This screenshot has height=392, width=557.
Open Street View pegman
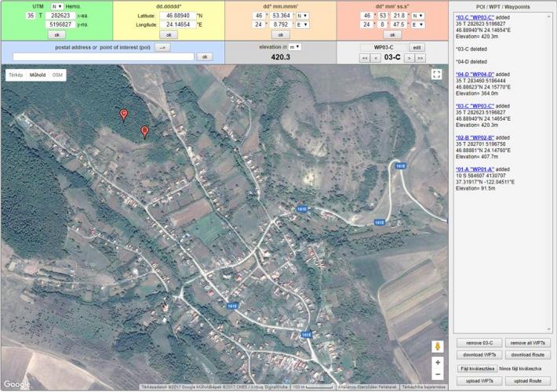[437, 346]
